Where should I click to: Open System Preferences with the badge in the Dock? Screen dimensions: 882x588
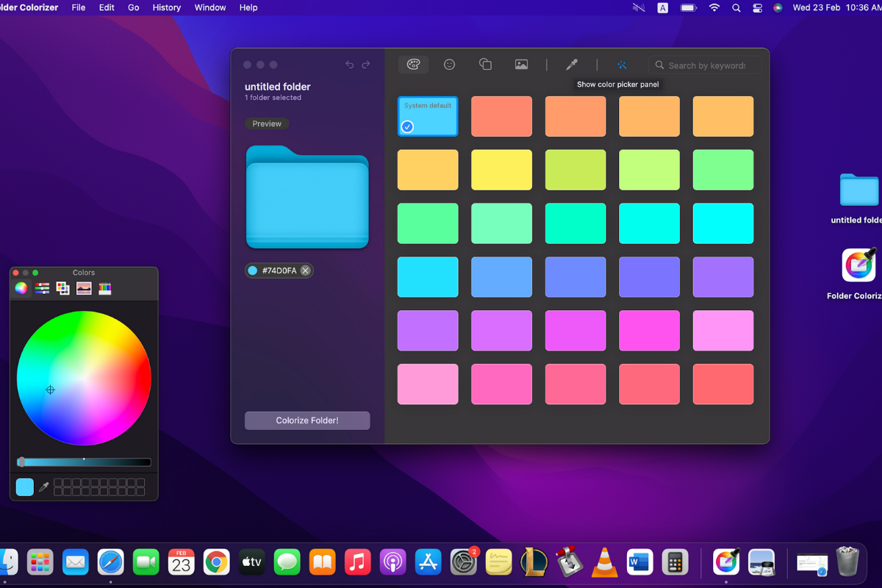pyautogui.click(x=464, y=562)
